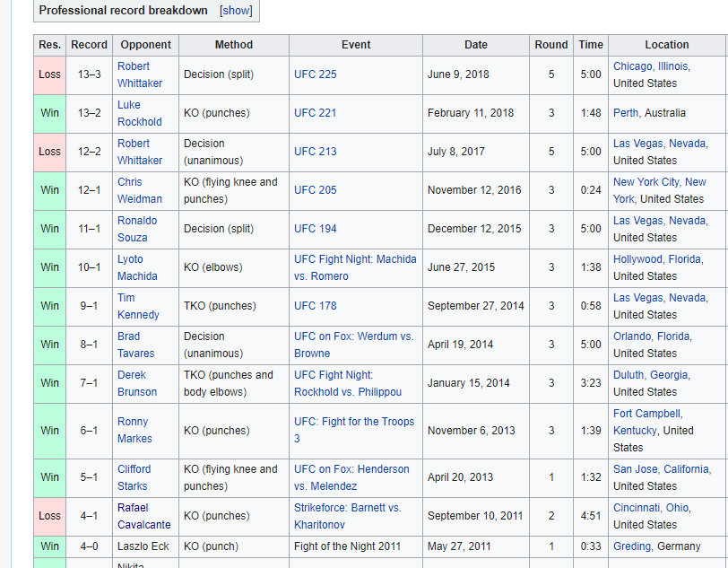Viewport: 728px width, 568px height.
Task: Select the 4:51 time cell
Action: click(x=591, y=517)
